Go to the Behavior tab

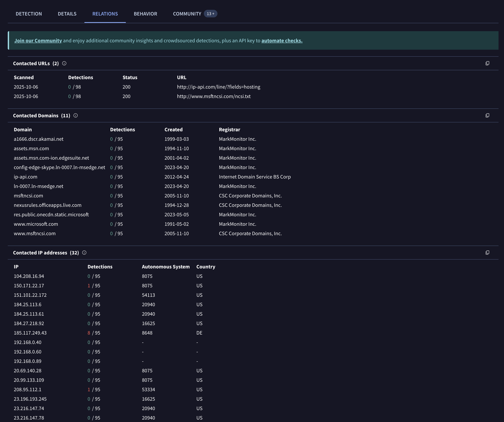click(145, 14)
